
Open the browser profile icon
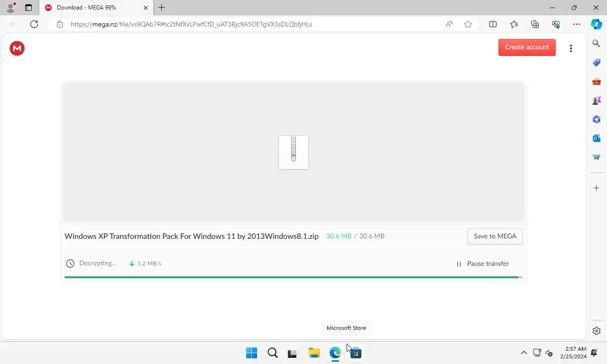10,8
